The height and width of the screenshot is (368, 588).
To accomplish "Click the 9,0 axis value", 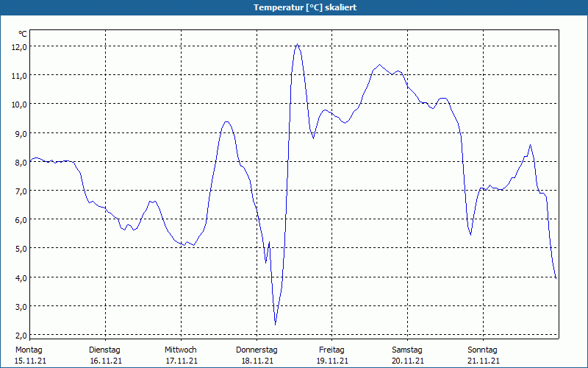I will [21, 133].
